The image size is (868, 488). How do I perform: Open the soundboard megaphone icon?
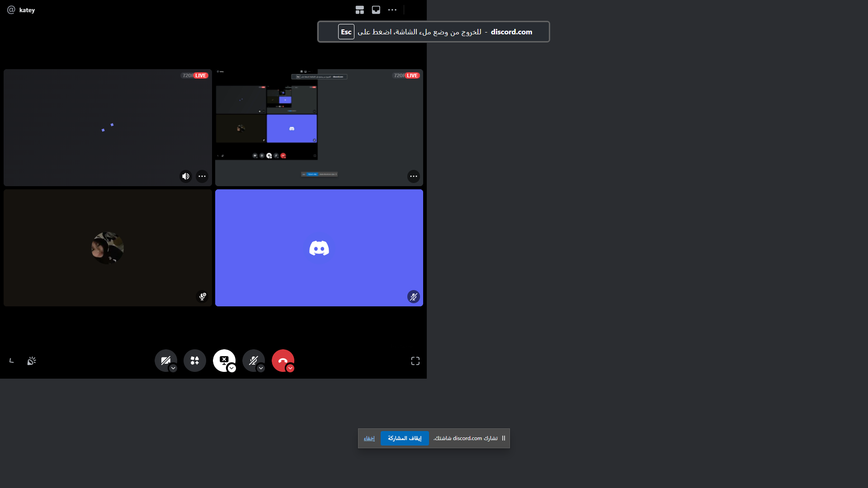click(x=32, y=361)
